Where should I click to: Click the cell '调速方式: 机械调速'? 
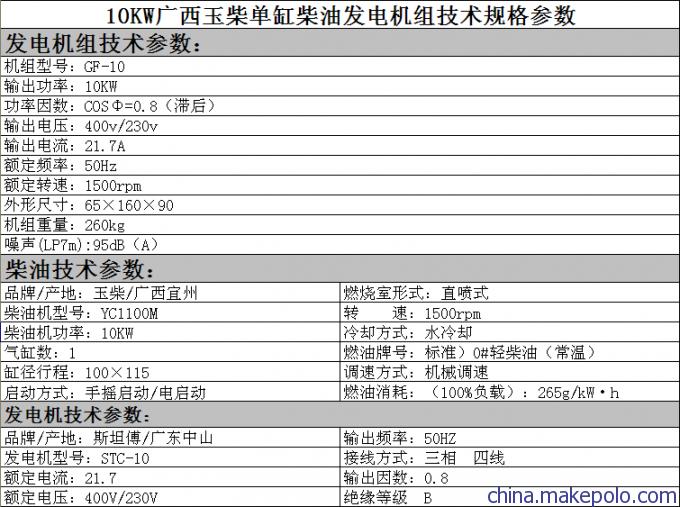(x=510, y=372)
